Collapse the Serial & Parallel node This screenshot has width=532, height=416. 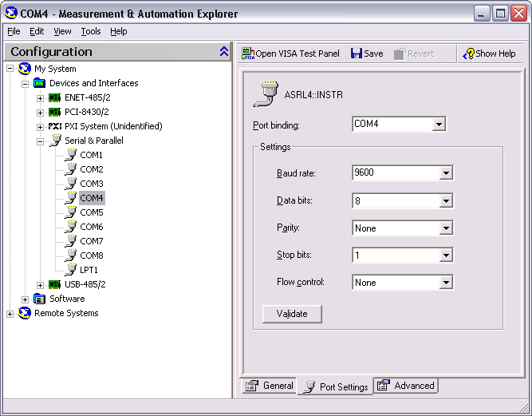40,141
